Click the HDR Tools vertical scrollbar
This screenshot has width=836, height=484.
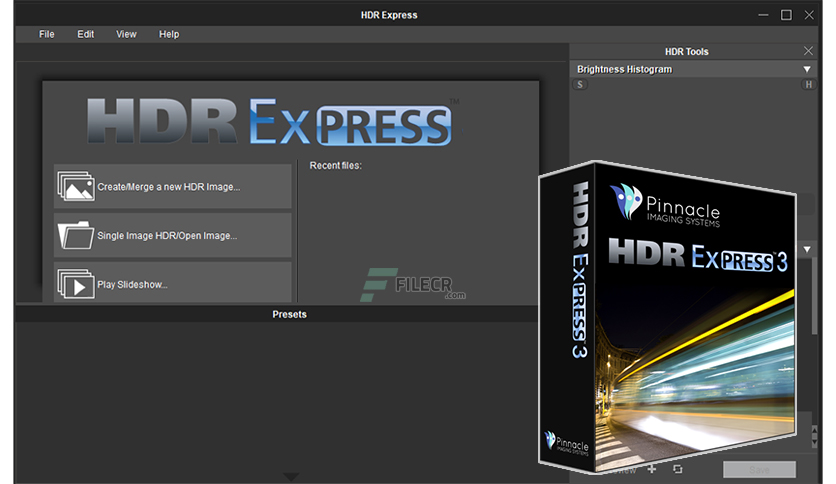pos(814,296)
